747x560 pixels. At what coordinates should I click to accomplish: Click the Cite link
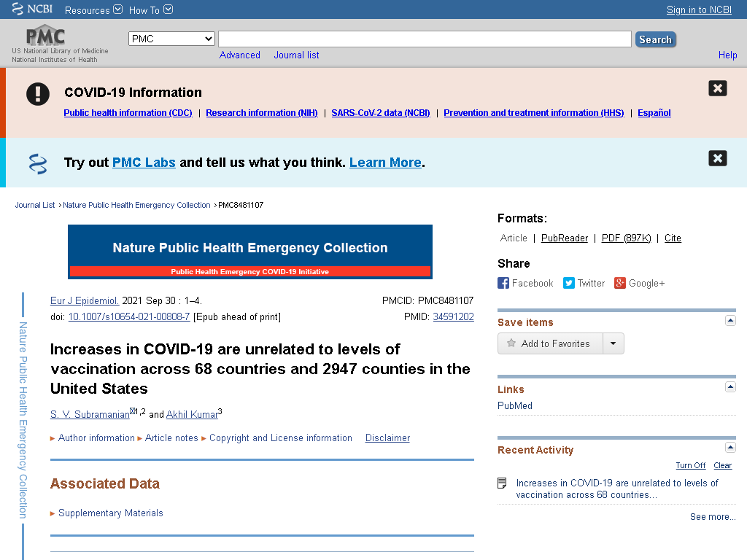coord(673,238)
